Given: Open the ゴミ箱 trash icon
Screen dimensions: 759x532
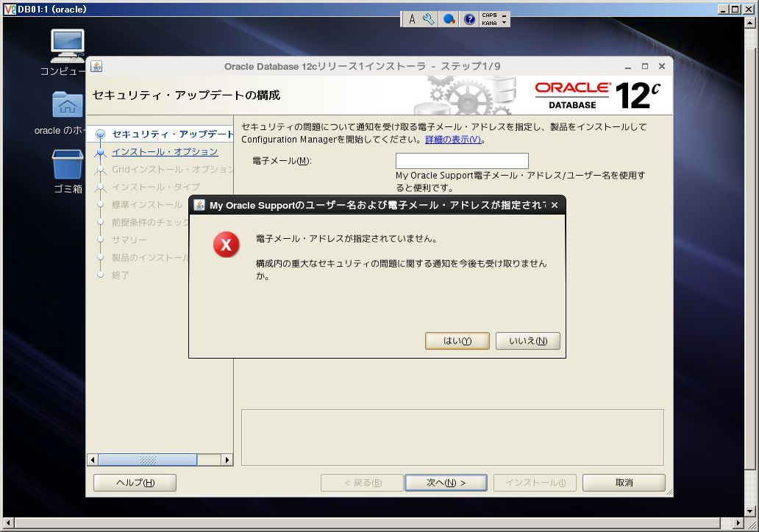Looking at the screenshot, I should click(67, 171).
